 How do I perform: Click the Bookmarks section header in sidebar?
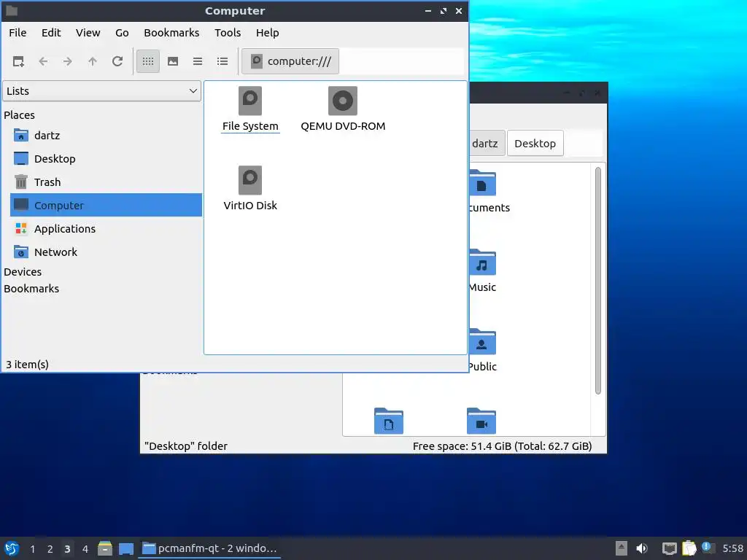click(31, 289)
